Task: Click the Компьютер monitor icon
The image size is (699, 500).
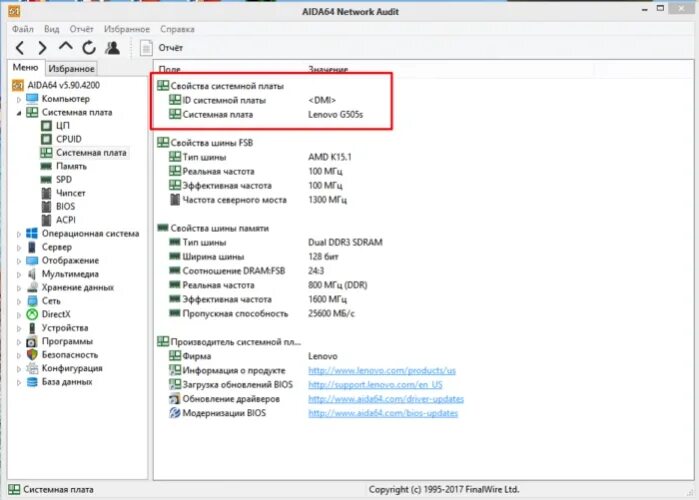Action: point(32,98)
